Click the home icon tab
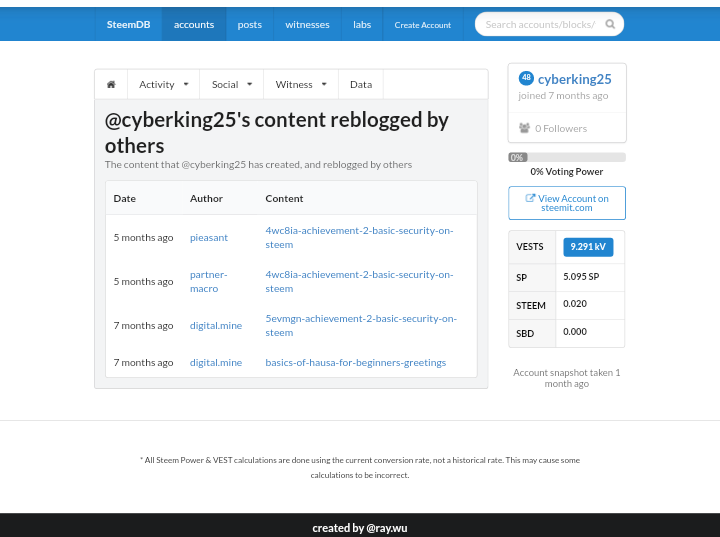Screen dimensions: 720x537 click(111, 85)
